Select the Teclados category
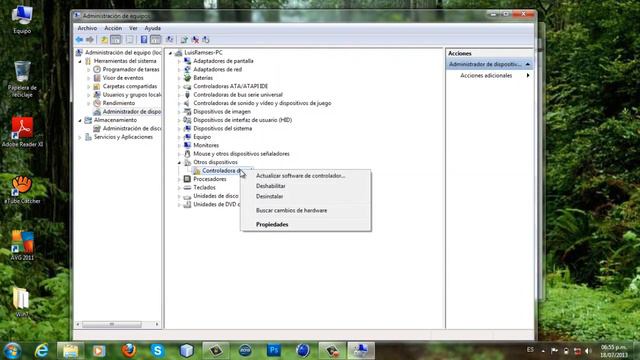Image resolution: width=640 pixels, height=360 pixels. (x=204, y=188)
